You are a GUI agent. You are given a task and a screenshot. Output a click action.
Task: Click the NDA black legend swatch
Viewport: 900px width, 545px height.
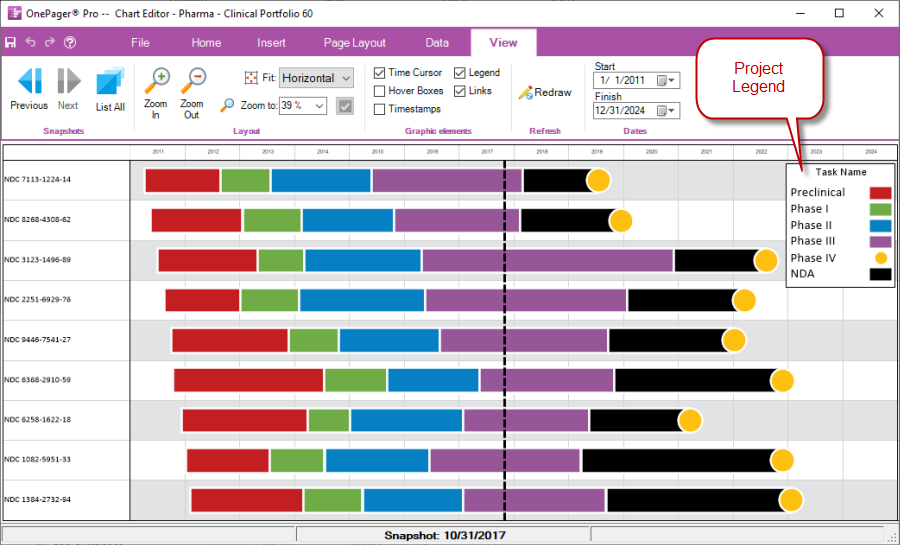pos(880,274)
